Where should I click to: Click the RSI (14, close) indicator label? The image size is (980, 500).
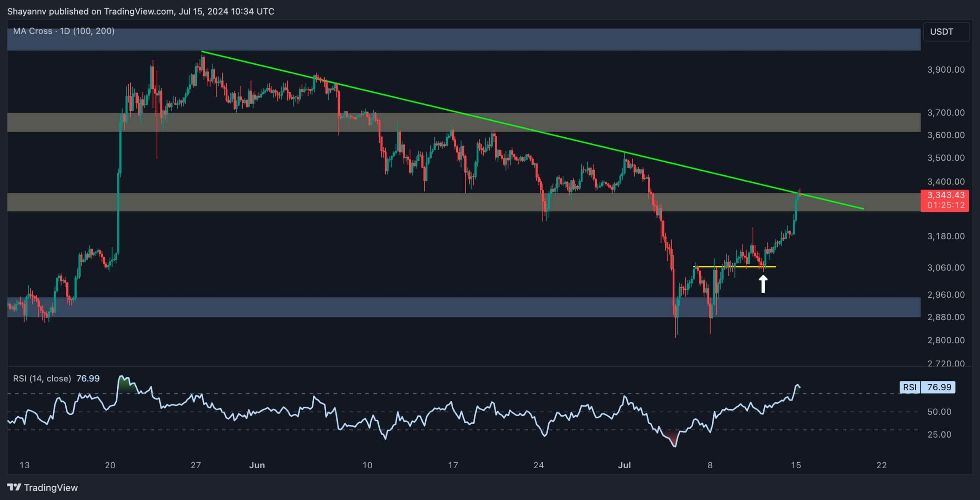coord(42,378)
